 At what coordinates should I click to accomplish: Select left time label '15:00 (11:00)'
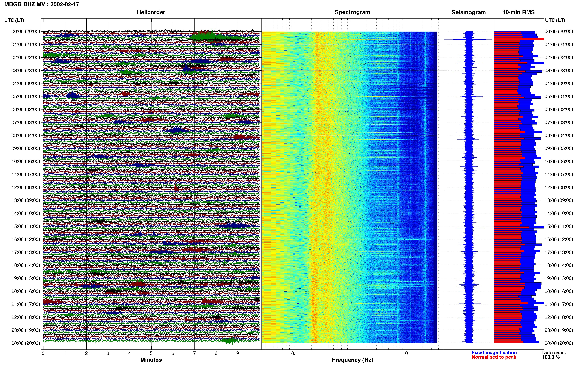click(26, 226)
